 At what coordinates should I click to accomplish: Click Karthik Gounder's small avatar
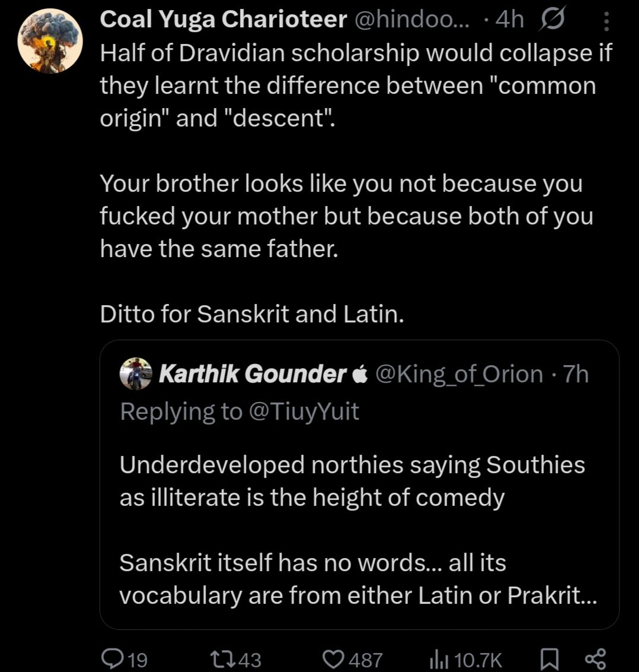(136, 374)
